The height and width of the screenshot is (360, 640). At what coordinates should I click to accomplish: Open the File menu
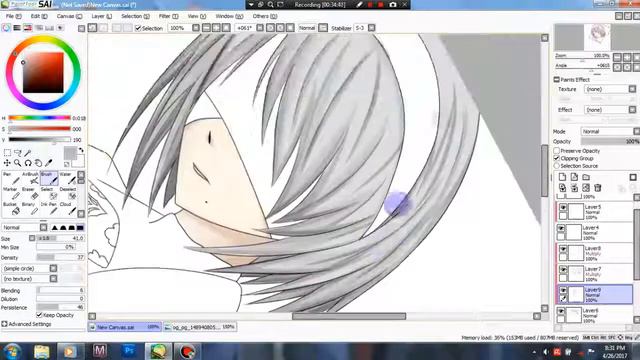click(x=13, y=16)
